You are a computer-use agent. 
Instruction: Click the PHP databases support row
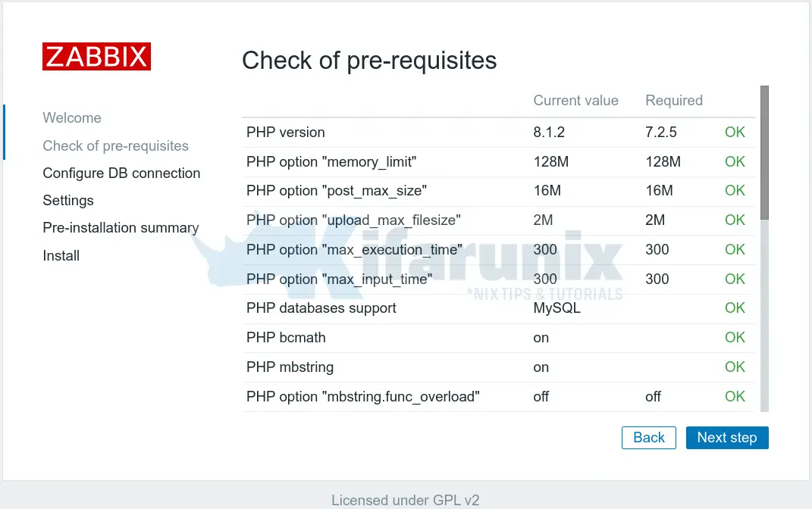(x=321, y=308)
